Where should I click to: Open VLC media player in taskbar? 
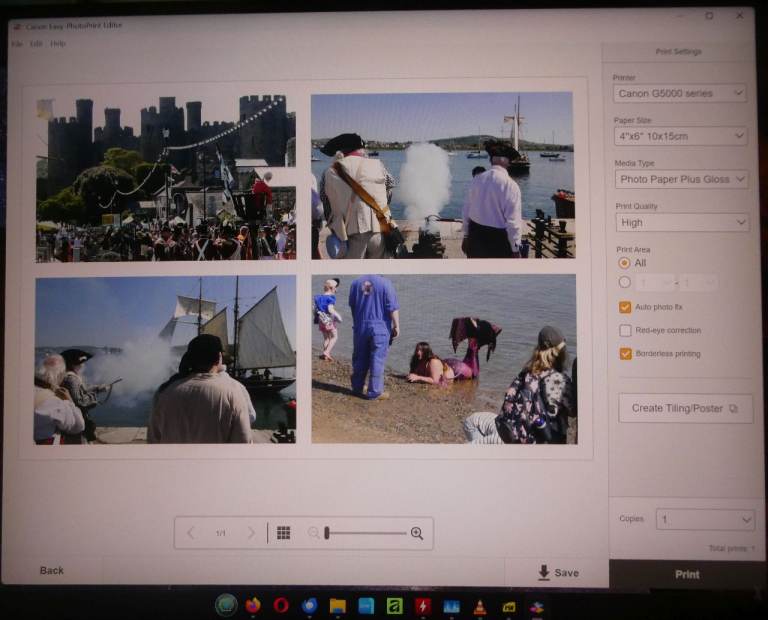pos(479,606)
